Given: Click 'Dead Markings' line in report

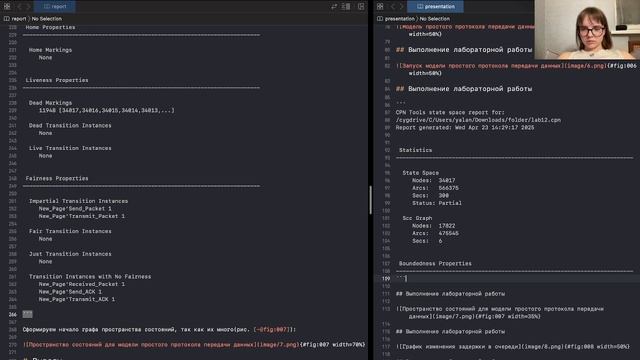Looking at the screenshot, I should (x=50, y=103).
